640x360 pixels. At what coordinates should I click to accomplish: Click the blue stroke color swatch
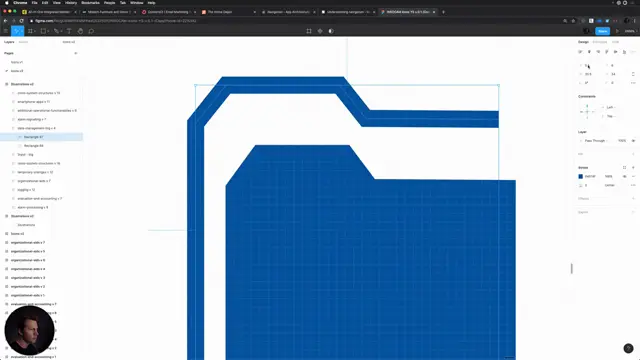point(580,176)
